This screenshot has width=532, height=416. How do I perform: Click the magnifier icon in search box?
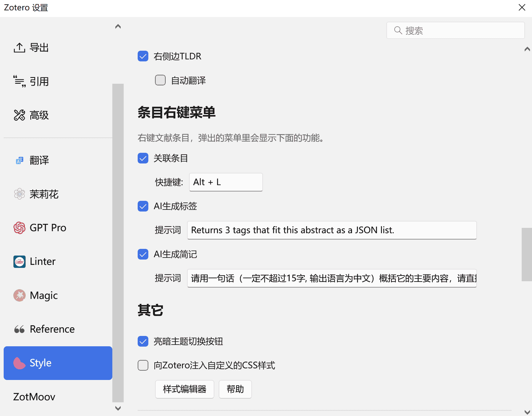398,30
